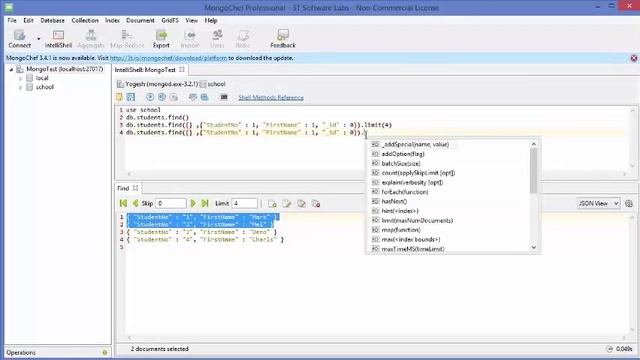
Task: Switch to IntelliShell: MongoTest tab
Action: point(145,70)
